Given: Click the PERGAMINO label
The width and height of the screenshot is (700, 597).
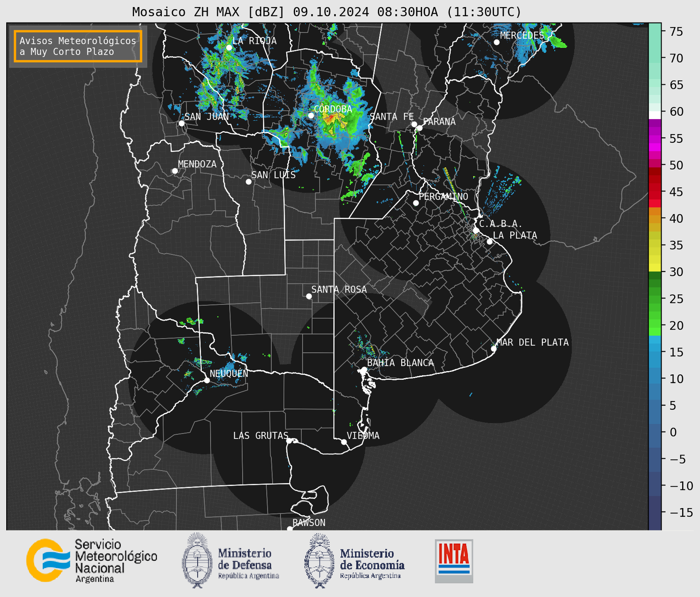Looking at the screenshot, I should click(x=443, y=196).
